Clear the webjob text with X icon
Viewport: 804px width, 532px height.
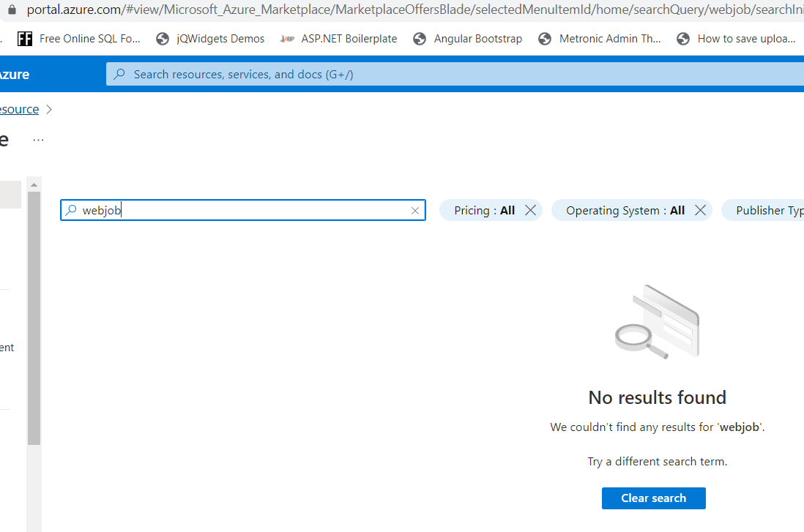click(x=415, y=211)
